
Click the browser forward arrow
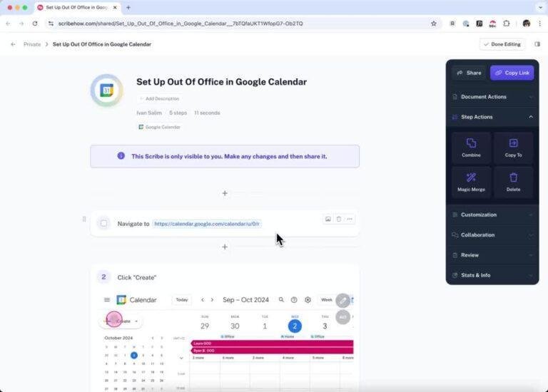[21, 24]
